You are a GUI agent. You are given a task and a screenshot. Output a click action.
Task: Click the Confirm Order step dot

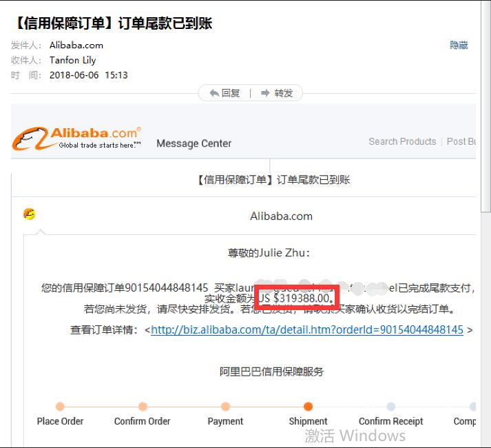click(x=143, y=407)
